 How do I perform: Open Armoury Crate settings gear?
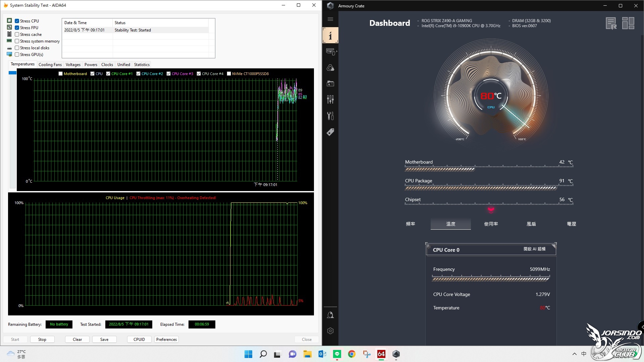[x=330, y=331]
